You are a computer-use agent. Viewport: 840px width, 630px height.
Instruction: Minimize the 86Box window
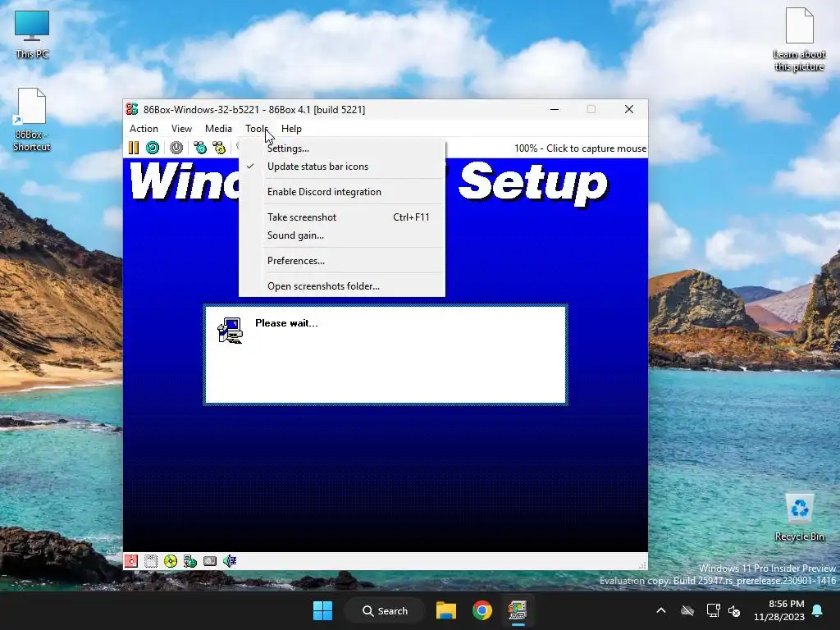click(555, 109)
